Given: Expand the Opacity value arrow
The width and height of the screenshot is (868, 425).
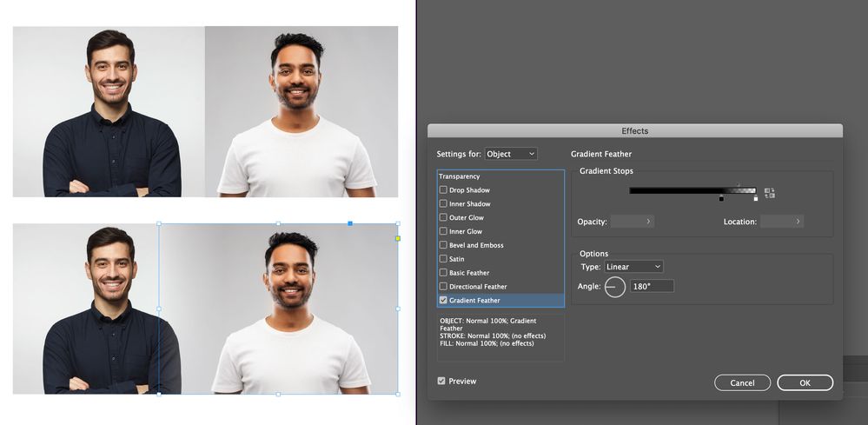Looking at the screenshot, I should coord(648,222).
